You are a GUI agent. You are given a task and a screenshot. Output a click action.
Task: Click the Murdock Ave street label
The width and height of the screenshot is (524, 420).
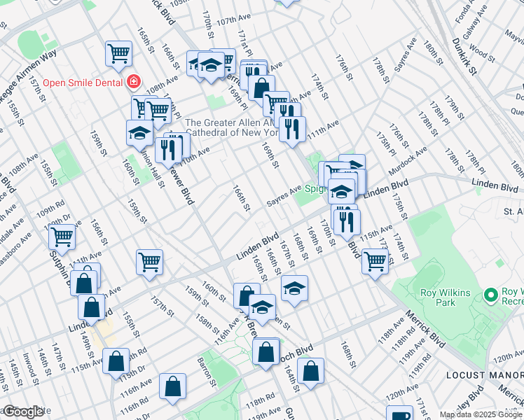pos(408,161)
